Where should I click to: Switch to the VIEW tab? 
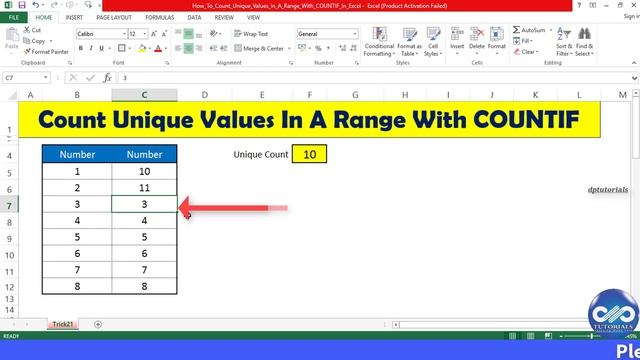253,18
